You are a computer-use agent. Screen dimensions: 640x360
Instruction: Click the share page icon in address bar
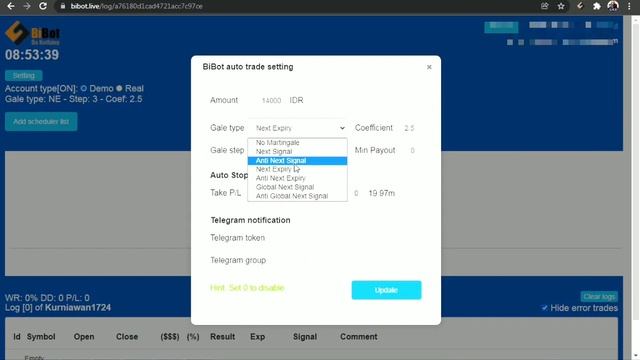click(x=544, y=6)
